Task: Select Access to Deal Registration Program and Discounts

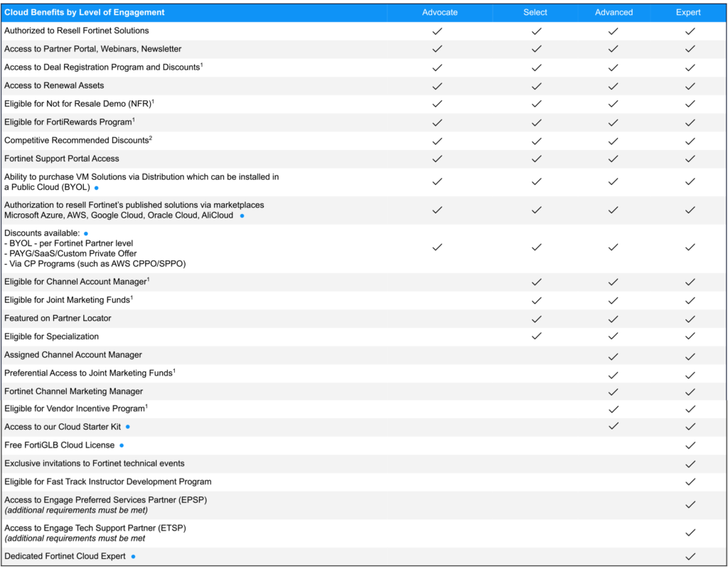Action: pyautogui.click(x=104, y=67)
